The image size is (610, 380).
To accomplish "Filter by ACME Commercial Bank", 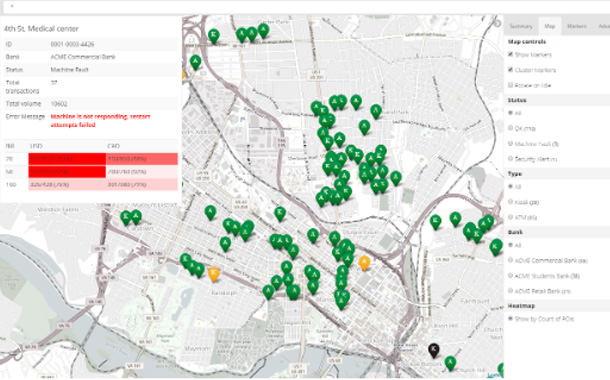I will [x=510, y=260].
